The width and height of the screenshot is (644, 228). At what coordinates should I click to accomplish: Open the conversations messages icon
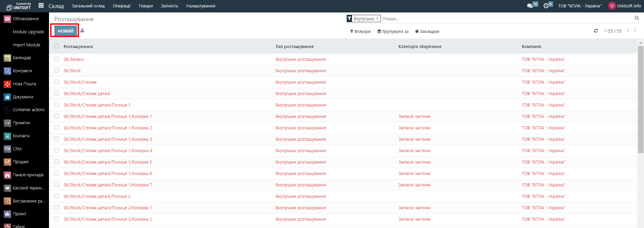pyautogui.click(x=530, y=6)
